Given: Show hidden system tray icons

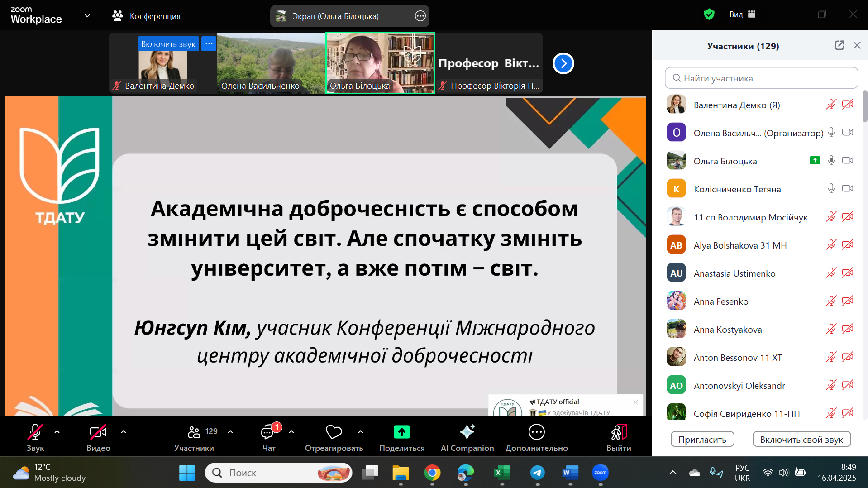Looking at the screenshot, I should pyautogui.click(x=673, y=473).
